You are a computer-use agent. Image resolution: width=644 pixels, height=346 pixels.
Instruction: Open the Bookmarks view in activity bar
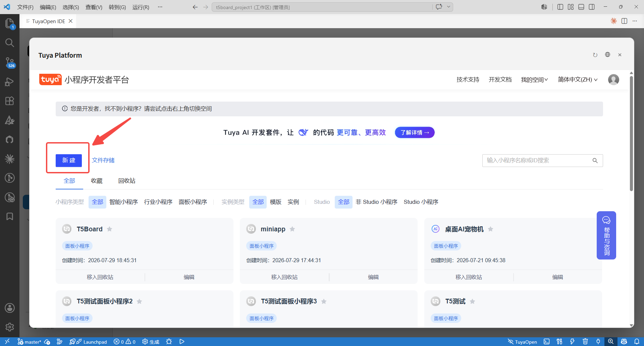pyautogui.click(x=9, y=216)
